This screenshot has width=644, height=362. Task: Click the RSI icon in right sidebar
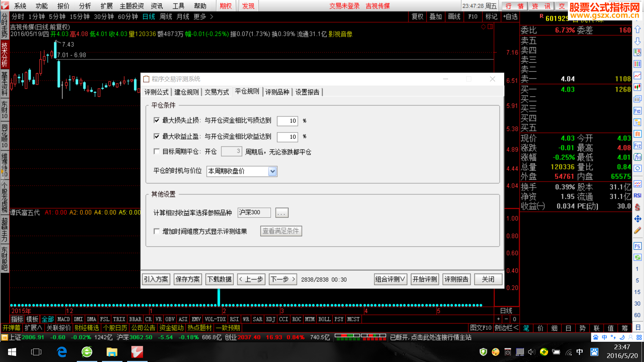[637, 195]
